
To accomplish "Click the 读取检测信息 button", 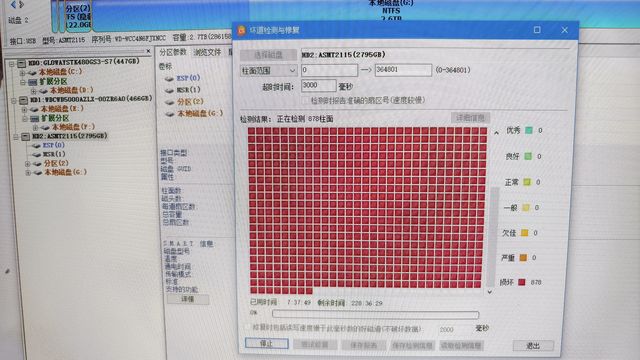I will pos(461,346).
